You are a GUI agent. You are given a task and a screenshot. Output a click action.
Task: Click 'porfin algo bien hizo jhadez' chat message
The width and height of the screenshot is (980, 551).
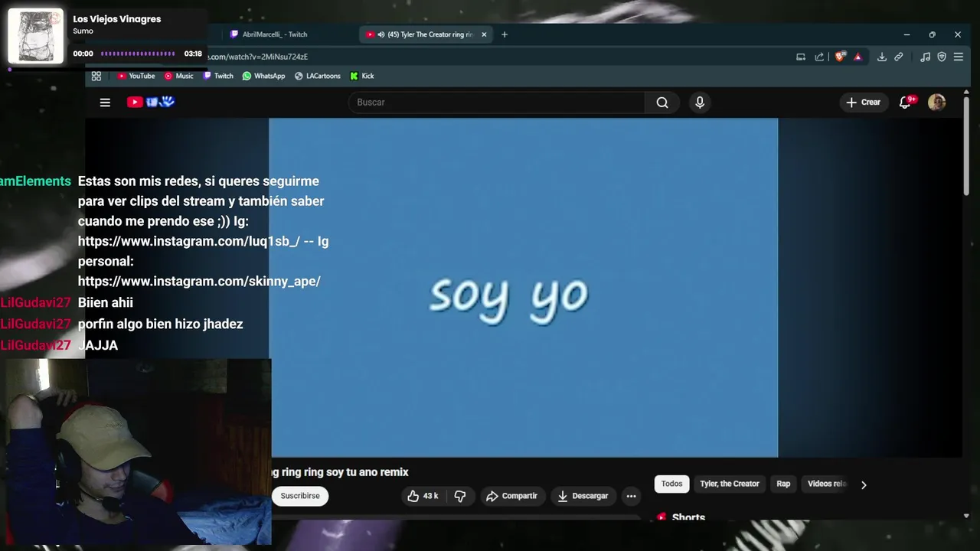160,324
